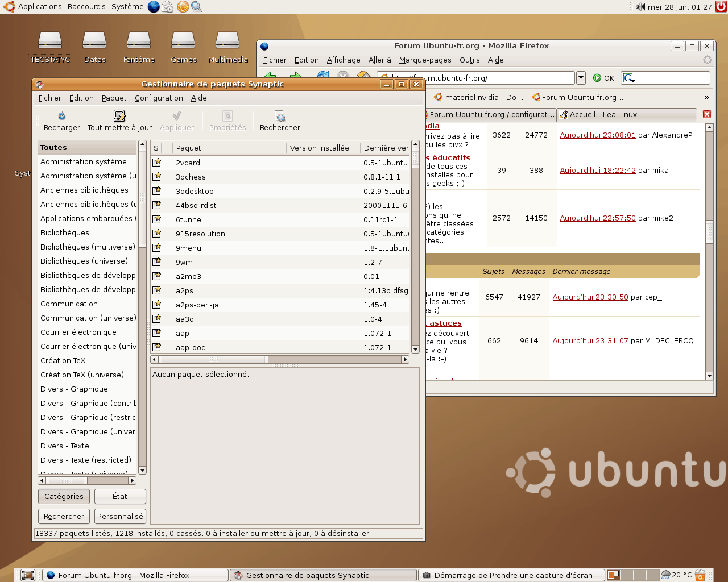Image resolution: width=728 pixels, height=582 pixels.
Task: Click the category list horizontal scrollbar
Action: click(x=87, y=480)
